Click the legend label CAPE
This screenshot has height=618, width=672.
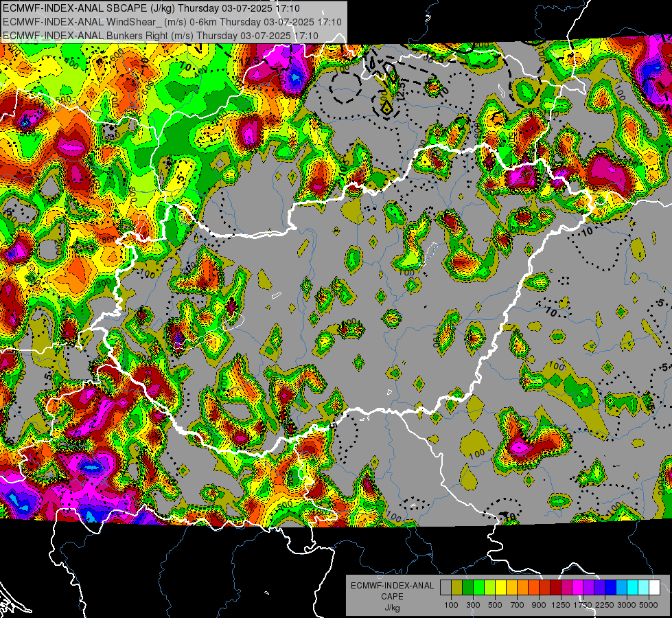(392, 597)
